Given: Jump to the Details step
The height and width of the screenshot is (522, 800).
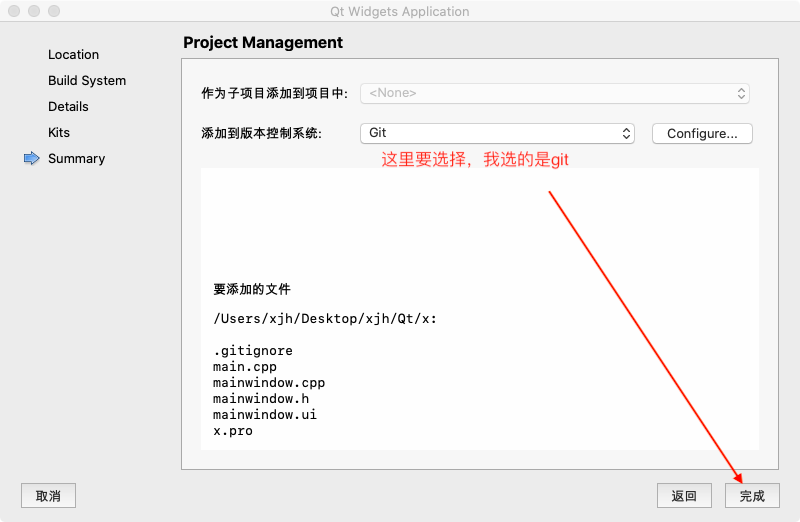Looking at the screenshot, I should tap(68, 106).
